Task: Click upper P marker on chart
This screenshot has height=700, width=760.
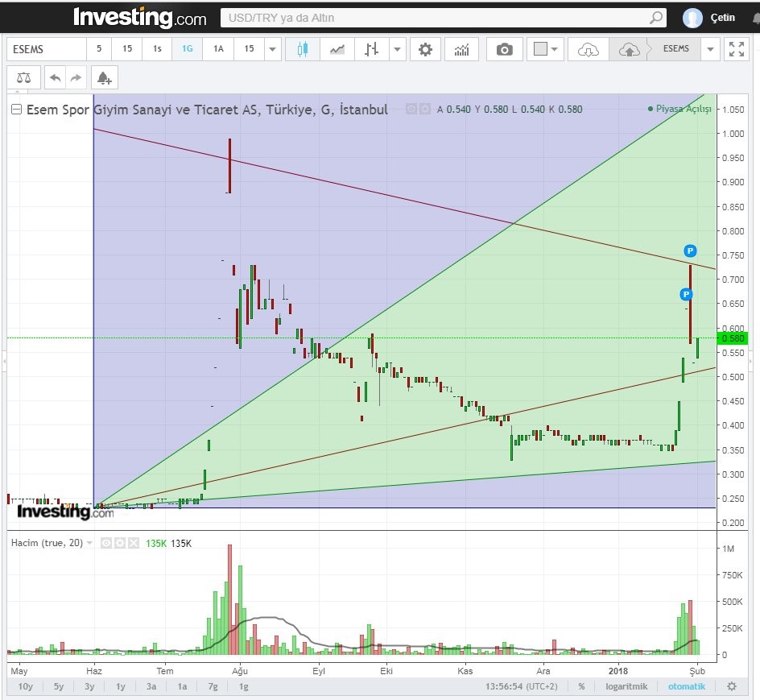Action: click(x=690, y=251)
